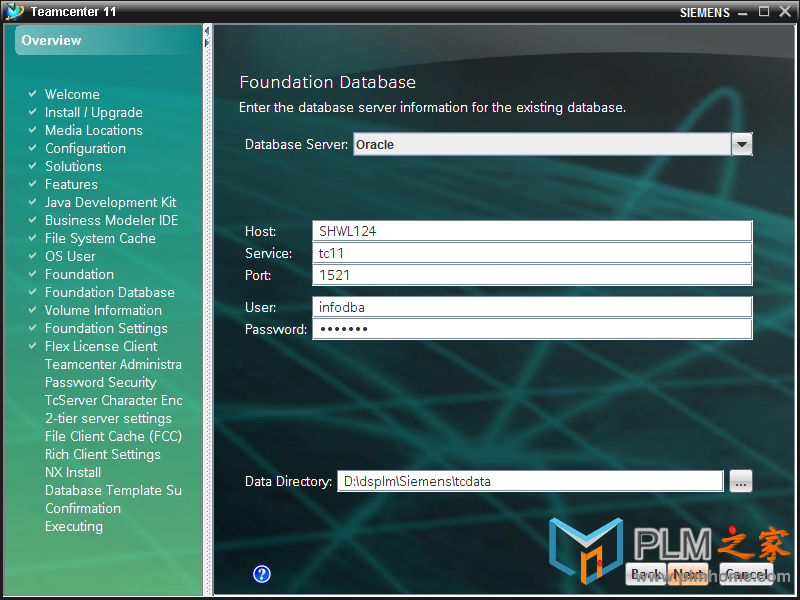The image size is (800, 600).
Task: Click the "Enter the database server information" instruction text
Action: pos(433,108)
